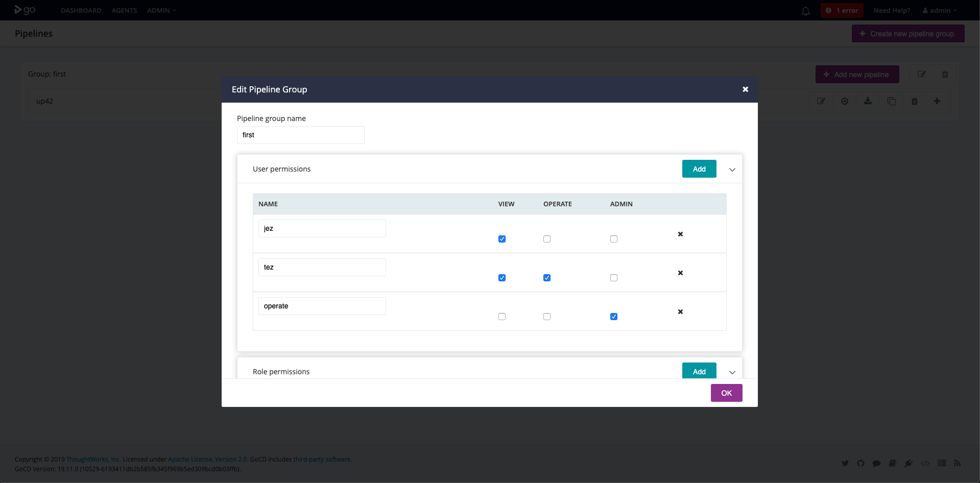The height and width of the screenshot is (483, 980).
Task: Toggle View permission for jez
Action: (x=502, y=239)
